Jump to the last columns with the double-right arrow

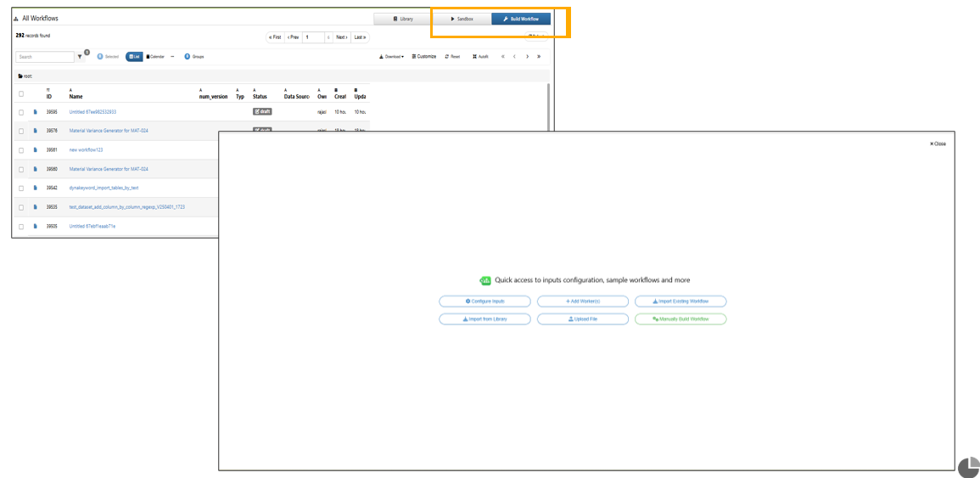click(539, 57)
